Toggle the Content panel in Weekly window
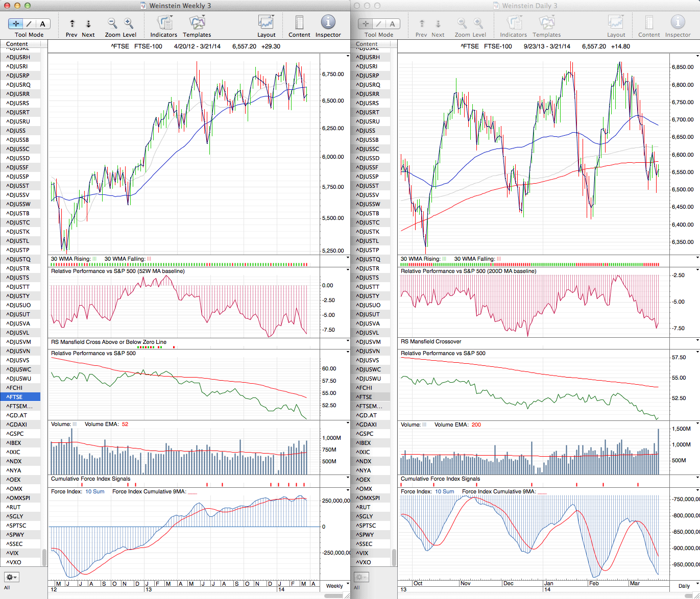The height and width of the screenshot is (599, 700). pos(299,23)
